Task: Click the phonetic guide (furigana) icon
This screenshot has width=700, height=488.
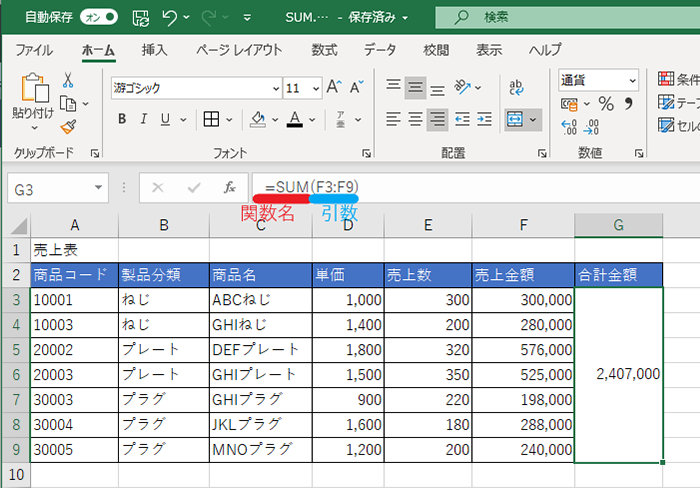Action: pyautogui.click(x=341, y=119)
